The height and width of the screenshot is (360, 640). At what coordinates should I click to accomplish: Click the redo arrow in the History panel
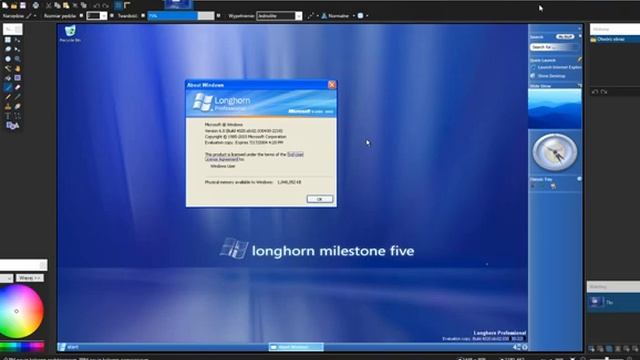[604, 92]
